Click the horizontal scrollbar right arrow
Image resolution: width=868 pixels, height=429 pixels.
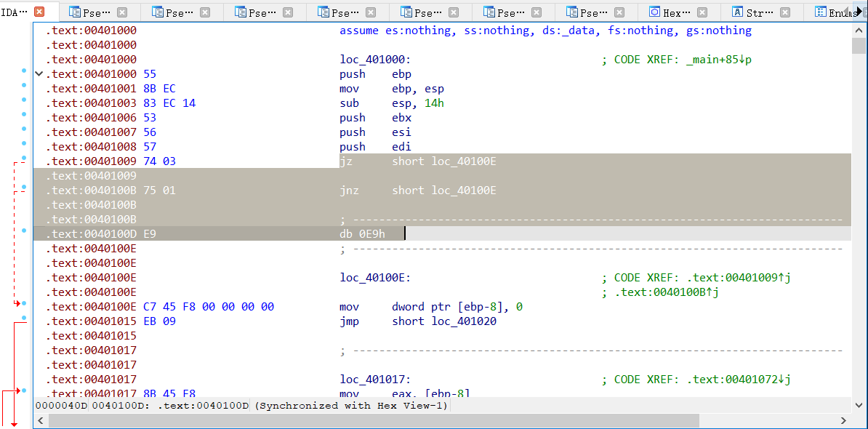coord(845,420)
